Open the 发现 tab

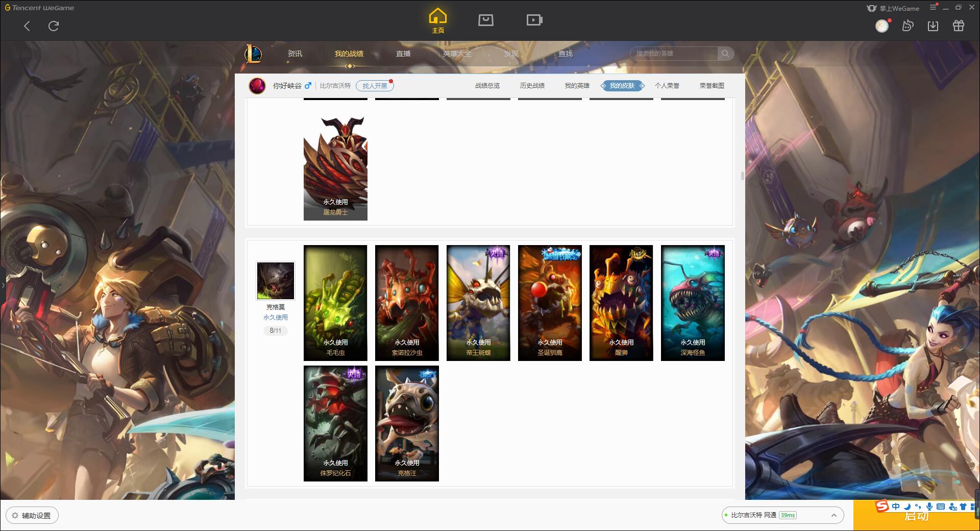tap(511, 54)
